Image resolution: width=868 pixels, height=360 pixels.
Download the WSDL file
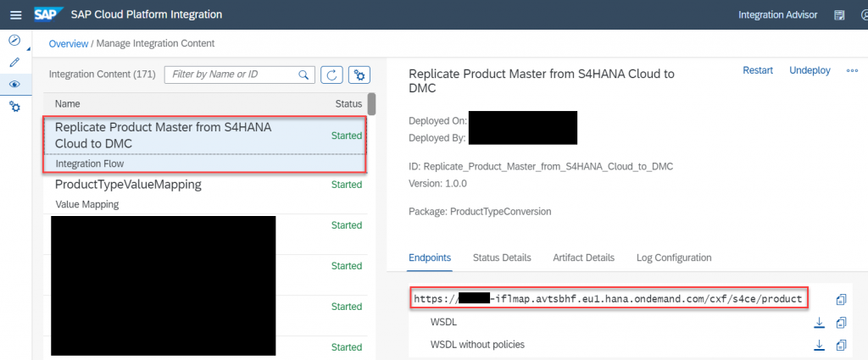(x=820, y=323)
